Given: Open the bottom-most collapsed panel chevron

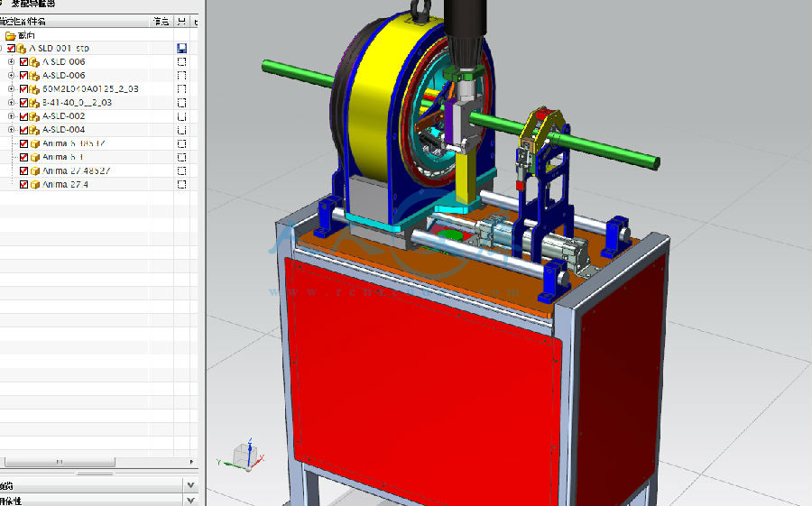Looking at the screenshot, I should click(190, 501).
